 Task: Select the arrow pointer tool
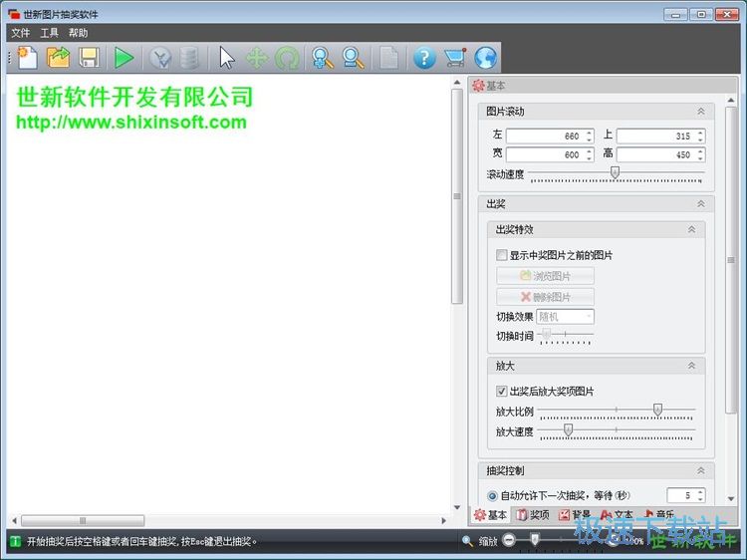click(x=227, y=58)
